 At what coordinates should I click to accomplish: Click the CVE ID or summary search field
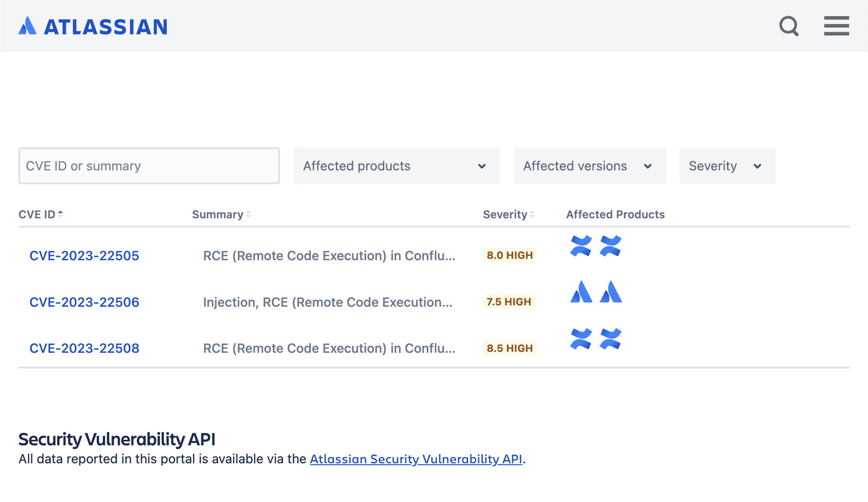point(148,166)
